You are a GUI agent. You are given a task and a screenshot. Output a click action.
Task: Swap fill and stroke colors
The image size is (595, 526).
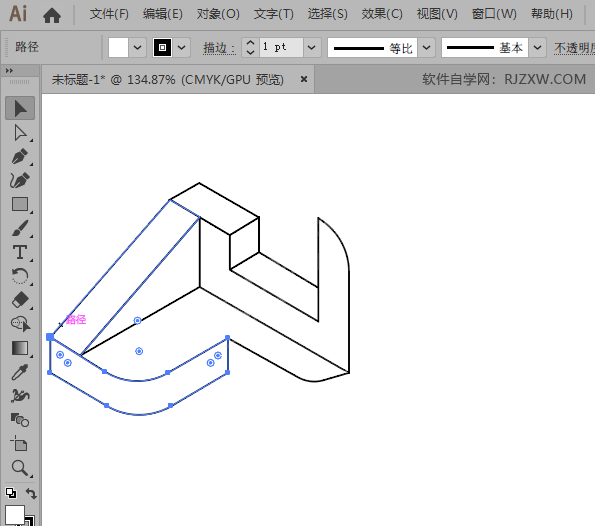point(31,493)
